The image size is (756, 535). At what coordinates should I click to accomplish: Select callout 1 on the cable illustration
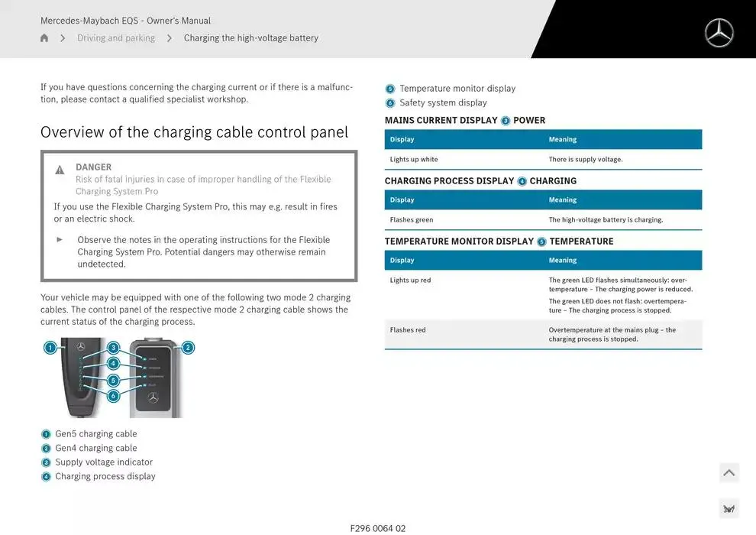pyautogui.click(x=50, y=348)
